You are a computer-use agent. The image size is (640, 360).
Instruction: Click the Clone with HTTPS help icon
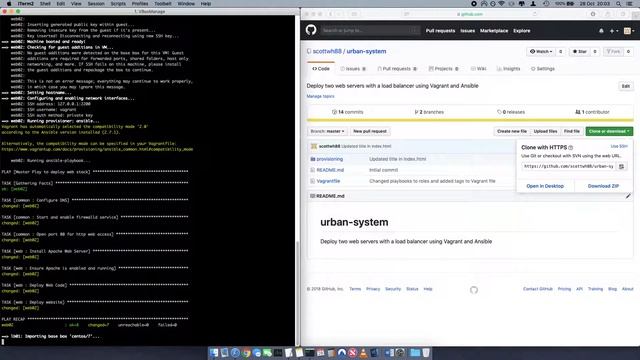pyautogui.click(x=571, y=148)
